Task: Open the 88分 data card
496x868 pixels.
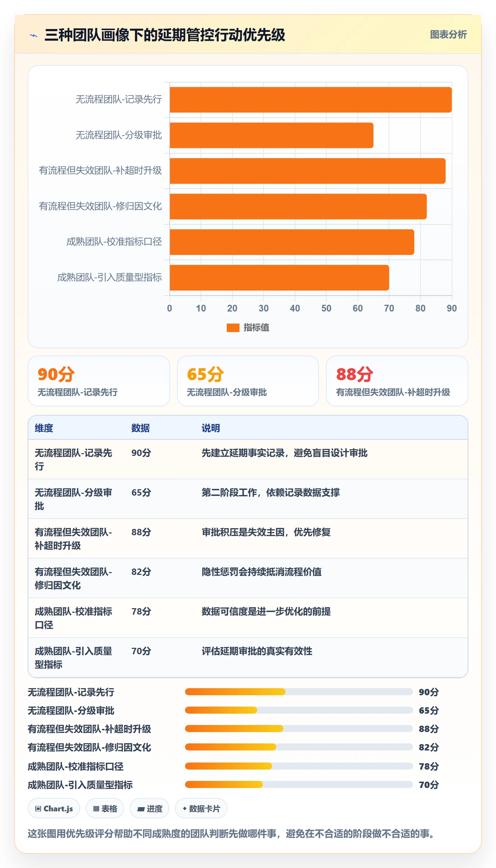Action: pos(397,381)
